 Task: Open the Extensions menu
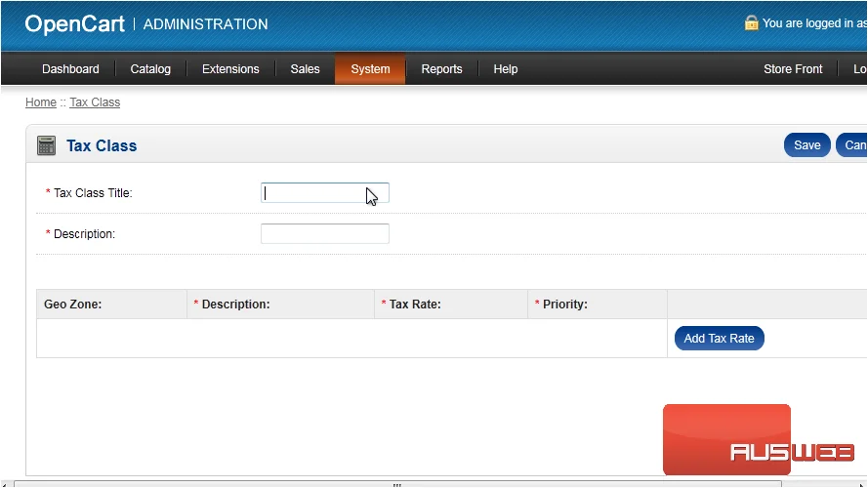pos(230,69)
